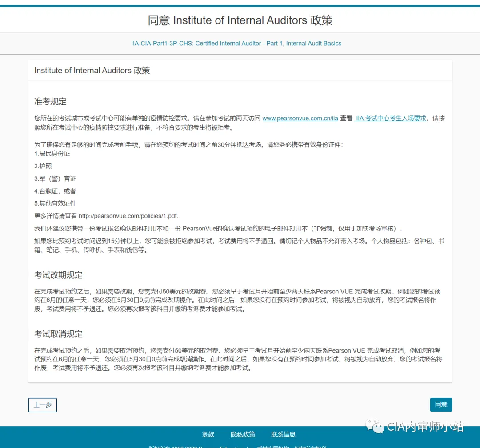The image size is (480, 448).
Task: Open the IIA 考试中心考生入场要求 link
Action: click(x=390, y=119)
